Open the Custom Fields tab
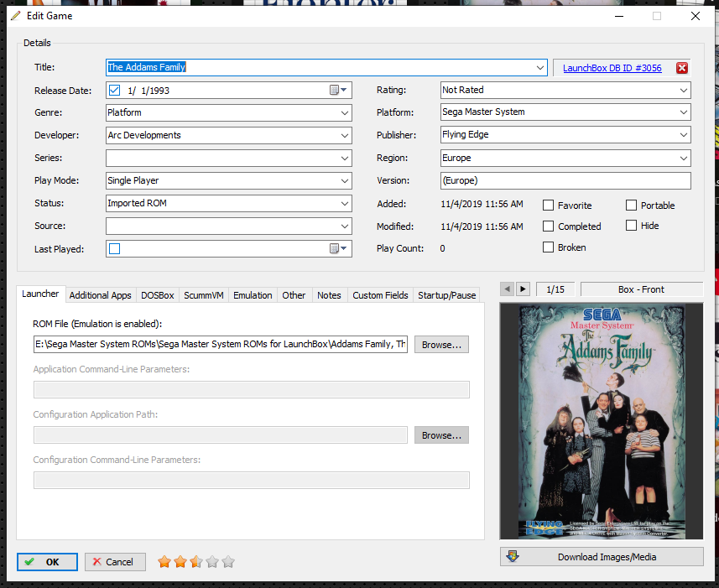Viewport: 719px width, 588px height. click(380, 295)
